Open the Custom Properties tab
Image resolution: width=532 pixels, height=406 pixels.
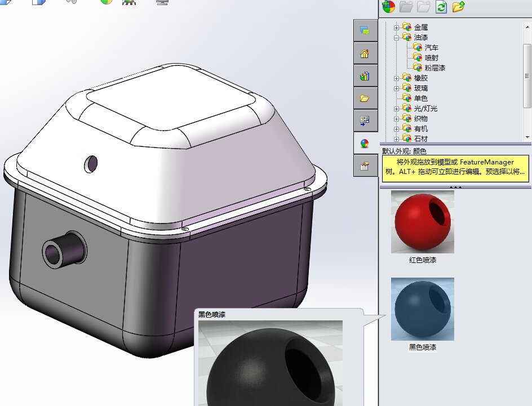[365, 166]
